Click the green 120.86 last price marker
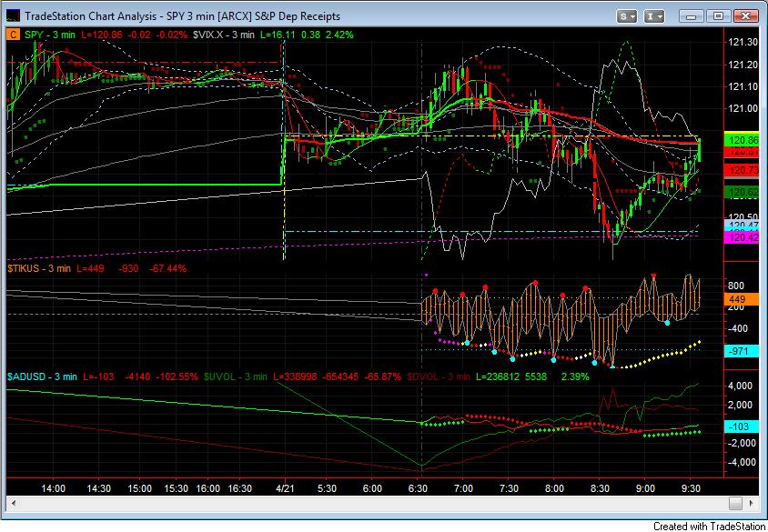768x532 pixels. pos(741,140)
